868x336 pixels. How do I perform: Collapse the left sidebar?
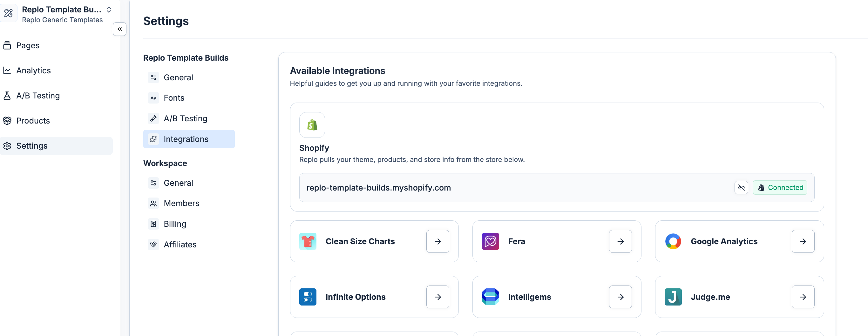click(x=119, y=29)
